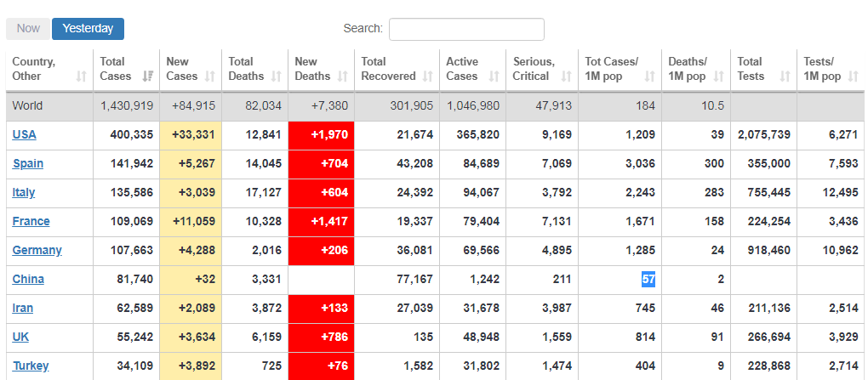Click the highlighted 57 value for China

click(x=648, y=280)
